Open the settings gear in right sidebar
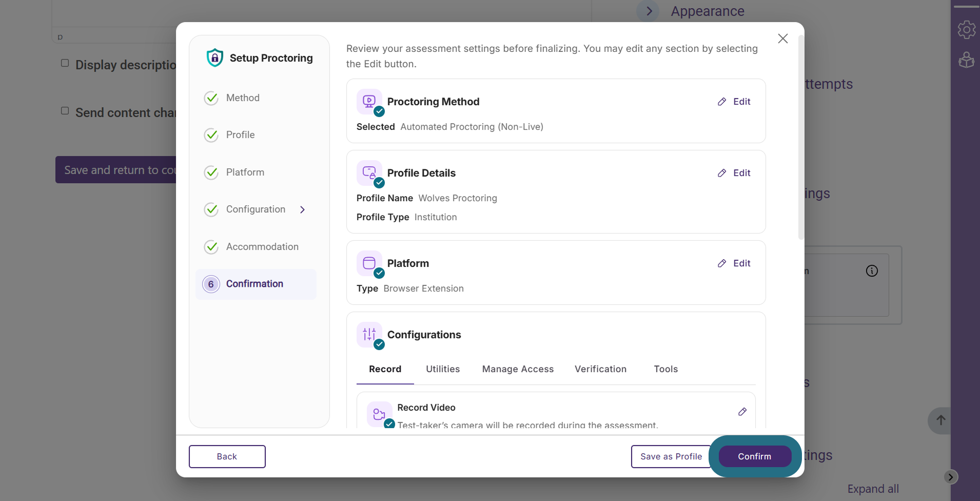980x501 pixels. (967, 30)
